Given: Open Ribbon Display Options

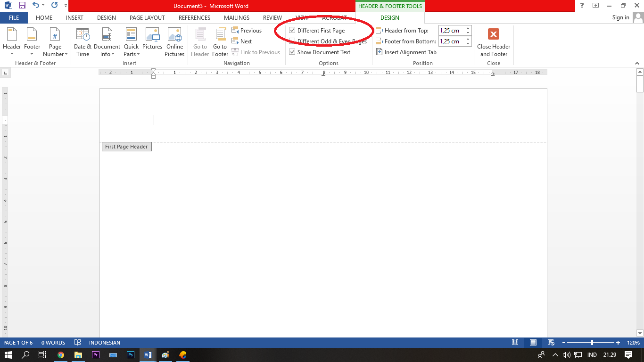Looking at the screenshot, I should tap(596, 6).
